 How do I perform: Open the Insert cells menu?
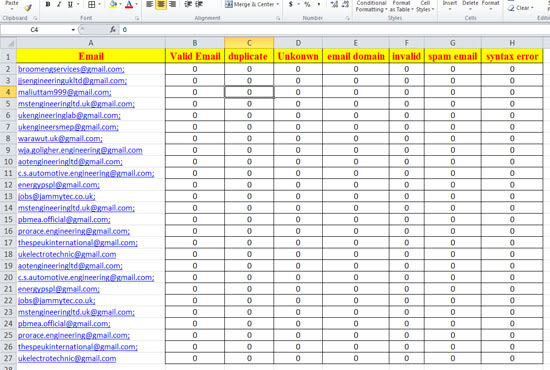coord(450,5)
